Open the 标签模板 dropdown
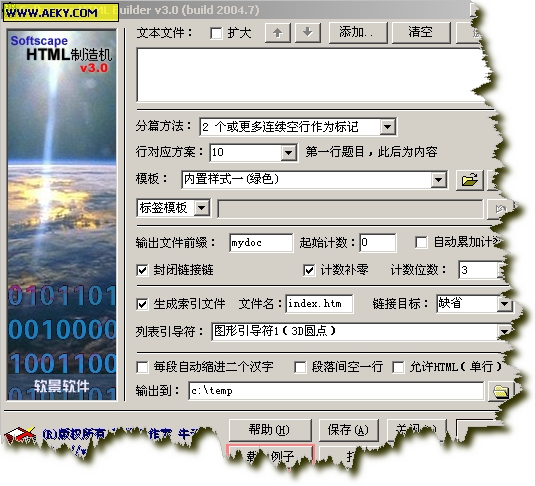This screenshot has width=535, height=486. tap(202, 208)
